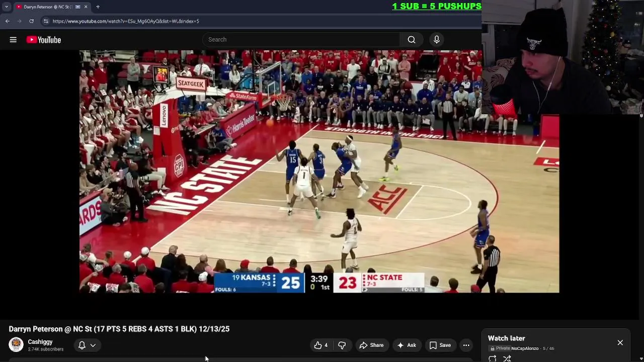This screenshot has width=644, height=362.
Task: Click the browser forward arrow
Action: (x=19, y=21)
